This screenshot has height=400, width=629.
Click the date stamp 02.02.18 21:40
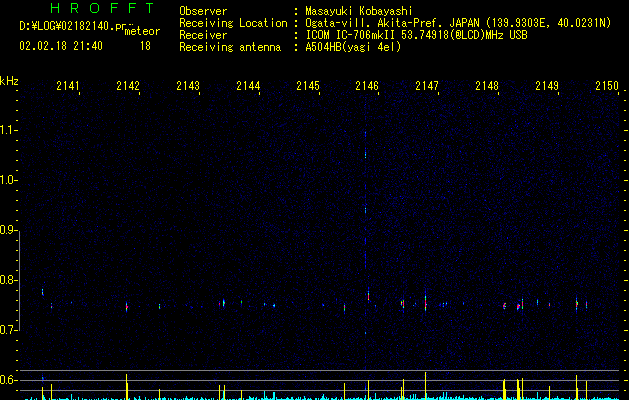coord(61,46)
